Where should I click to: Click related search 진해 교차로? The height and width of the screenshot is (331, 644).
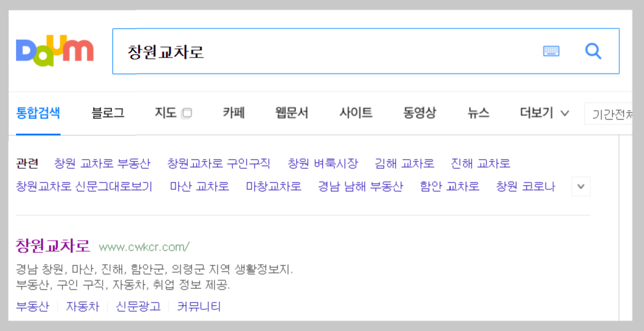coord(481,164)
